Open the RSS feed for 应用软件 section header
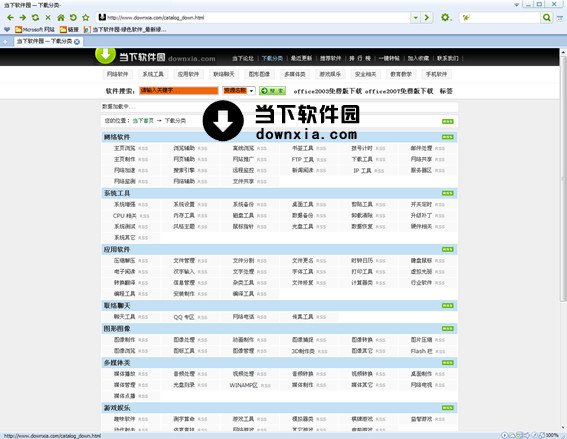567x439 pixels. click(x=447, y=250)
